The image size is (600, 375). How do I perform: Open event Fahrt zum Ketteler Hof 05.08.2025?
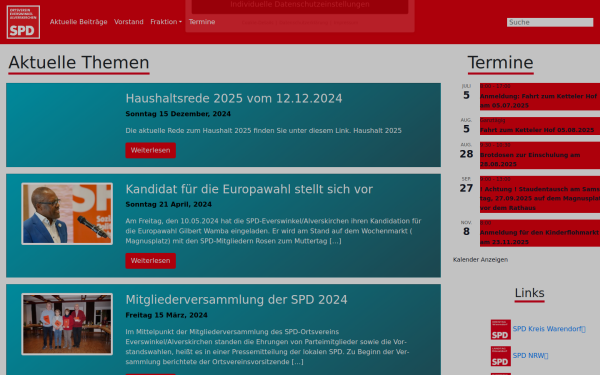[537, 130]
